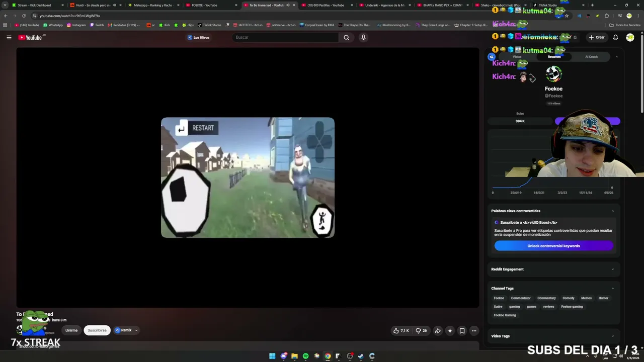This screenshot has width=644, height=362.
Task: Collapse the Palabras clave controvertidas section
Action: point(612,211)
